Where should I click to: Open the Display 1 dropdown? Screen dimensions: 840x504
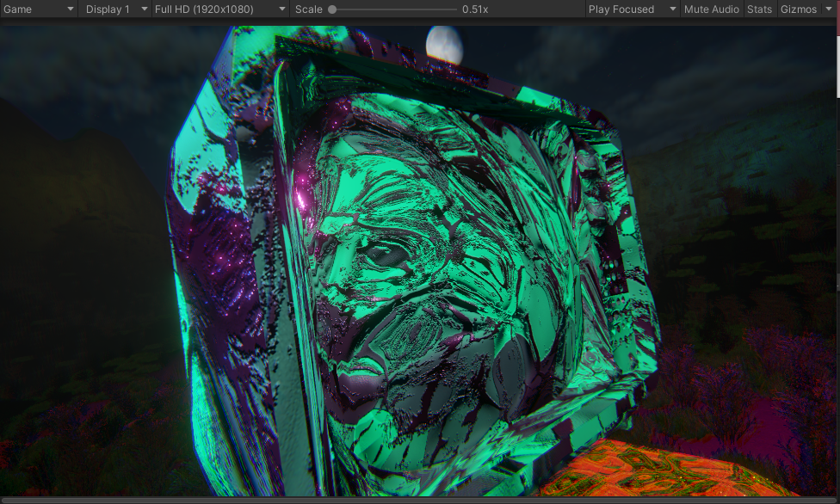[x=116, y=9]
